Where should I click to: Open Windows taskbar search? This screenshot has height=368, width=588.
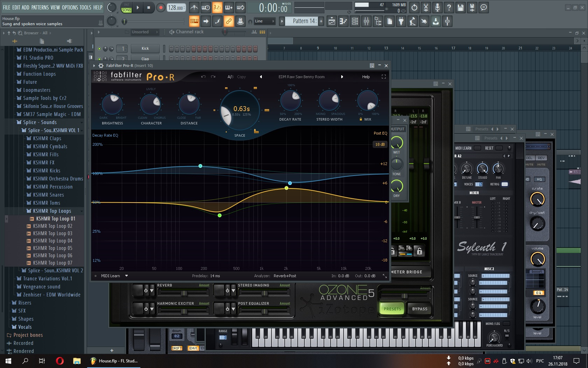25,361
